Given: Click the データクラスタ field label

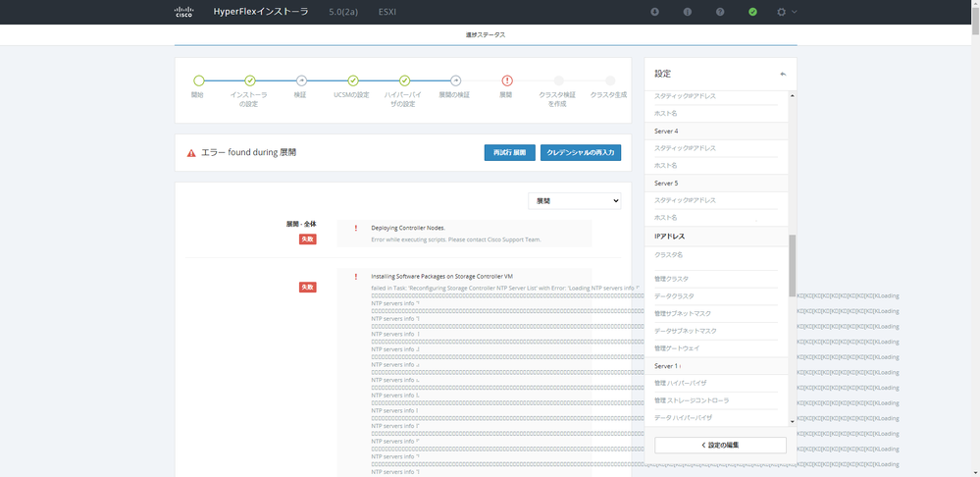Looking at the screenshot, I should pyautogui.click(x=674, y=295).
